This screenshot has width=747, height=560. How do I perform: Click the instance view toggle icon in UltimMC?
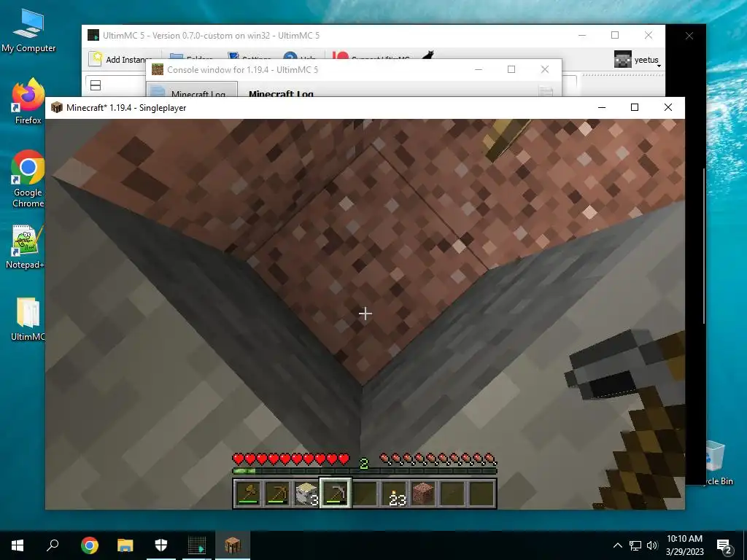pos(96,85)
